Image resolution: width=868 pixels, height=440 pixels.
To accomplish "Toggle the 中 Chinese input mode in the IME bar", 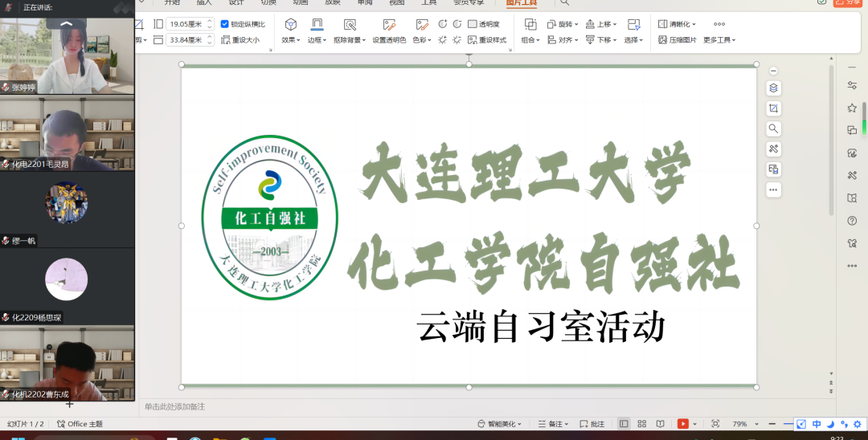I will (x=817, y=425).
